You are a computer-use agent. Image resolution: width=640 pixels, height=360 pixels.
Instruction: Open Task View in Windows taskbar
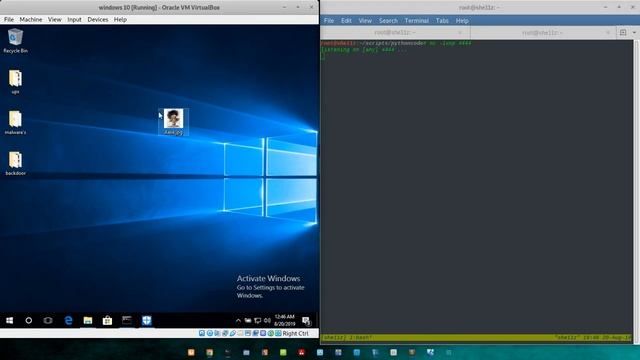[48, 320]
